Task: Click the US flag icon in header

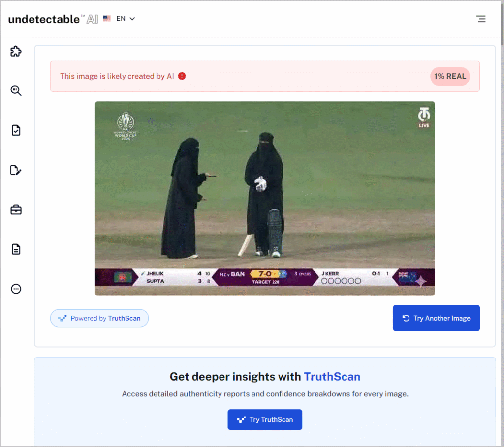Action: tap(107, 19)
